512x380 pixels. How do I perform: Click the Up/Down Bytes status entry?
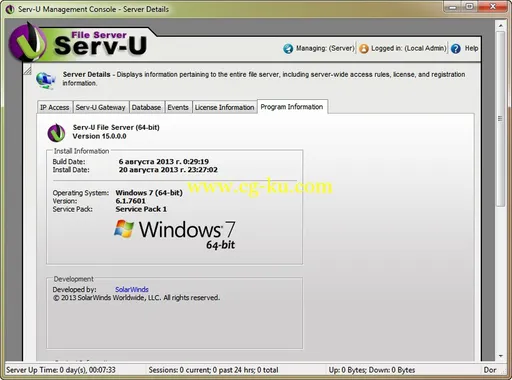[372, 370]
